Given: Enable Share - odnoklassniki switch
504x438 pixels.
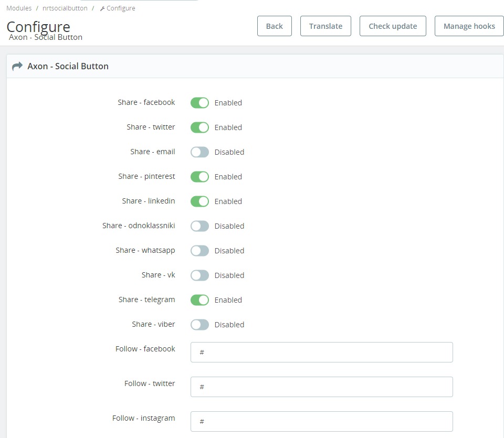Looking at the screenshot, I should pos(199,226).
